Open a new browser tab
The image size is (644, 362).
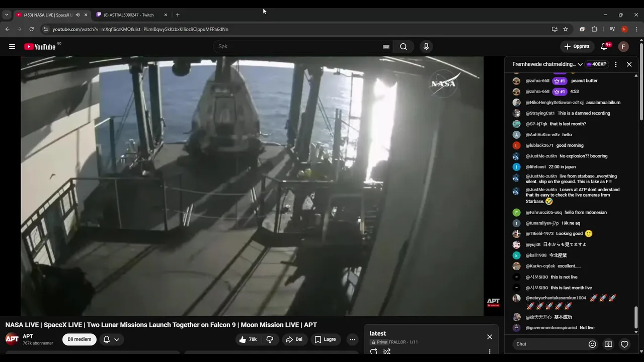(178, 15)
